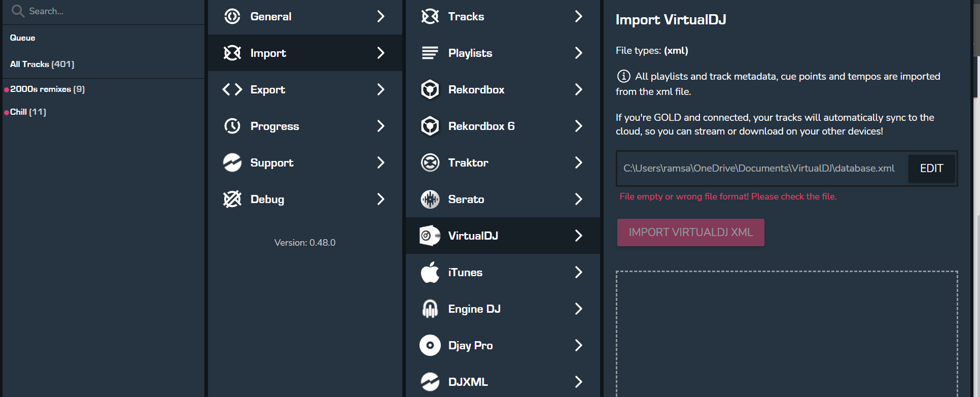Click the info icon beside import description
The width and height of the screenshot is (980, 397).
point(623,76)
